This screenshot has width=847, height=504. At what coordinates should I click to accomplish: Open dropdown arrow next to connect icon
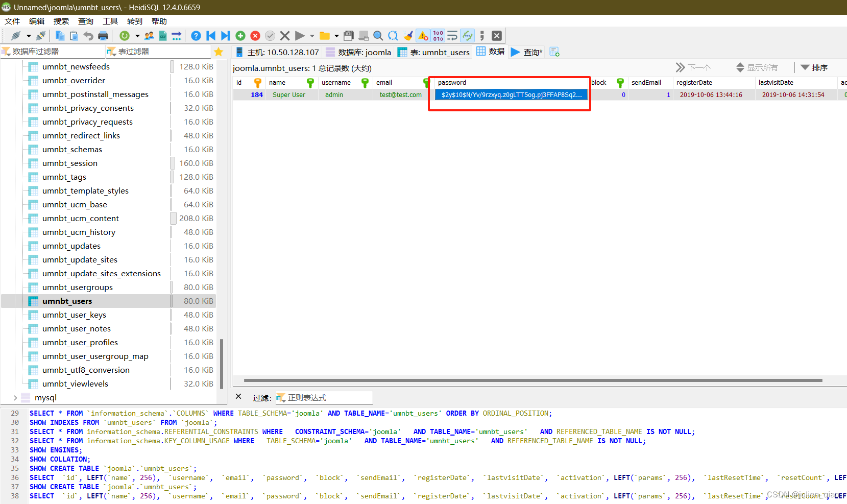click(x=29, y=36)
